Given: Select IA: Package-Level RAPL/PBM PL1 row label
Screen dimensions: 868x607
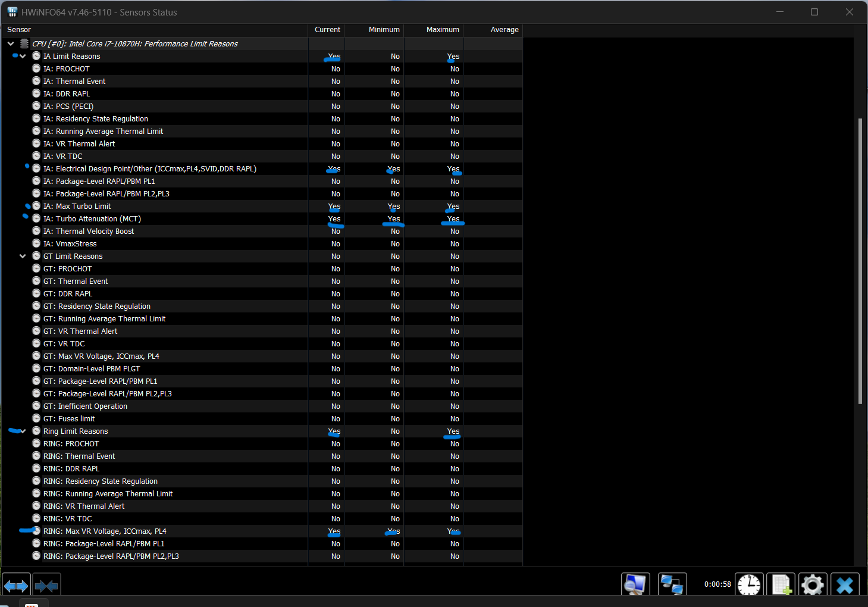Looking at the screenshot, I should coord(99,181).
